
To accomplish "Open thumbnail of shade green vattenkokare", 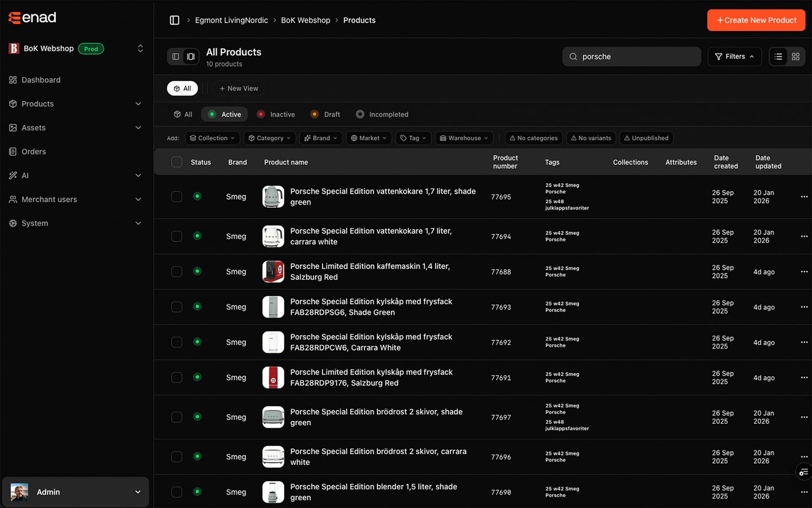I will tap(273, 197).
